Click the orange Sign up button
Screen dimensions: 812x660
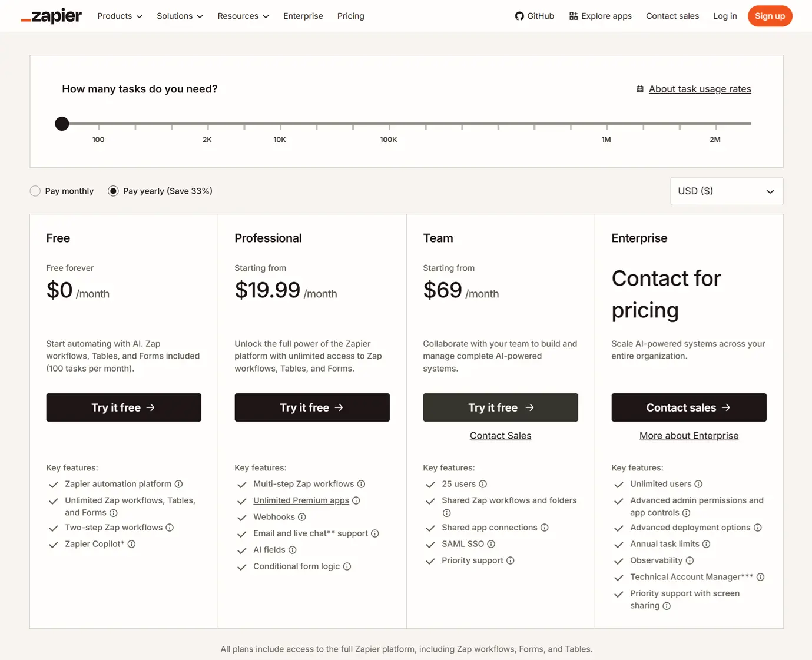770,16
